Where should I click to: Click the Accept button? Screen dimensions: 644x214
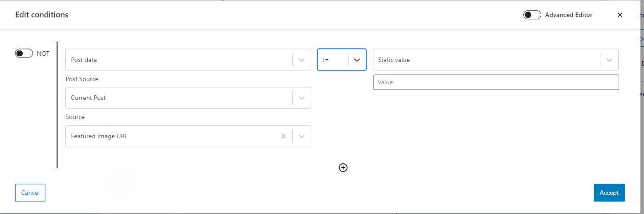pos(609,193)
